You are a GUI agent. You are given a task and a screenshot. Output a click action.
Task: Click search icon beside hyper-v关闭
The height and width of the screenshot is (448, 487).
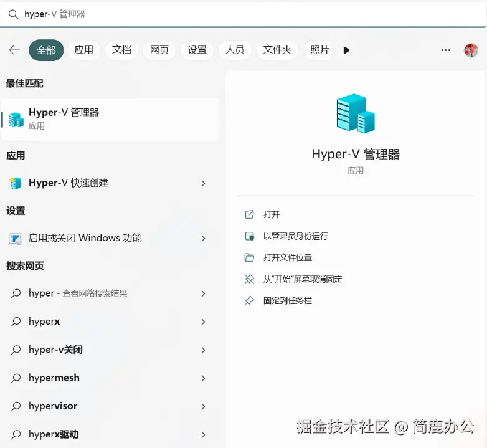16,350
